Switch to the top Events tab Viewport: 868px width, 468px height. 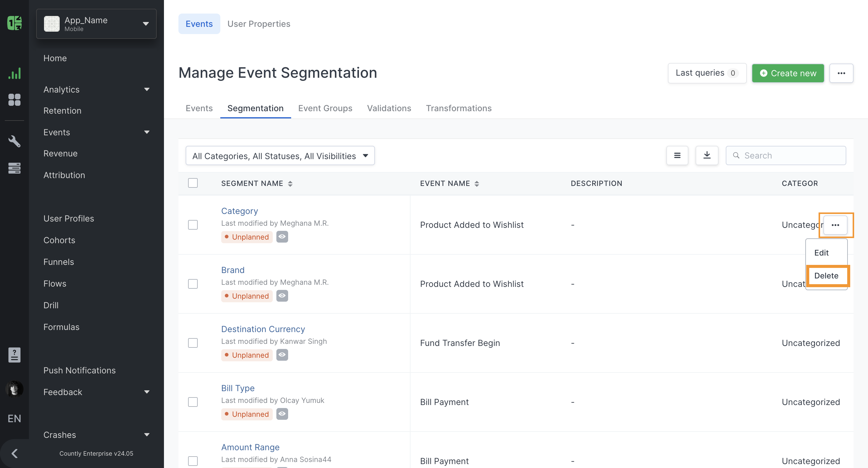click(199, 24)
